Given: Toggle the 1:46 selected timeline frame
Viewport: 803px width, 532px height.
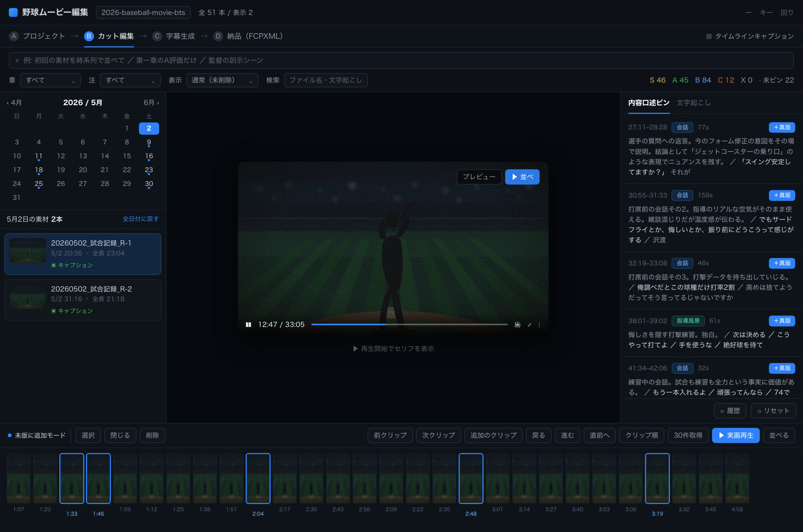Looking at the screenshot, I should coord(98,478).
